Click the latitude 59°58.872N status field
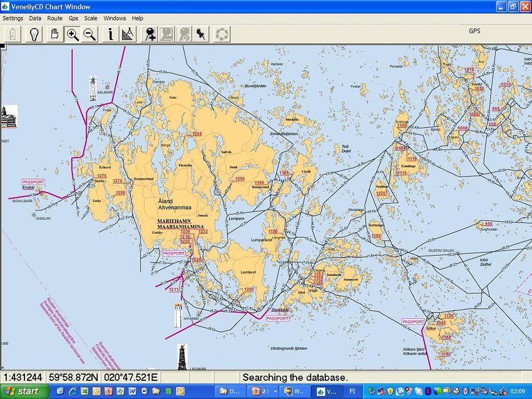532x399 pixels. click(x=73, y=377)
